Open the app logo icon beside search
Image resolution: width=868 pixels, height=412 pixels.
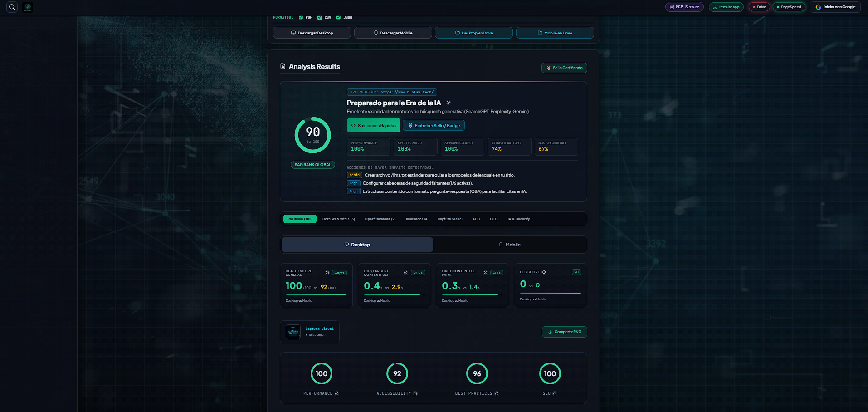tap(28, 7)
